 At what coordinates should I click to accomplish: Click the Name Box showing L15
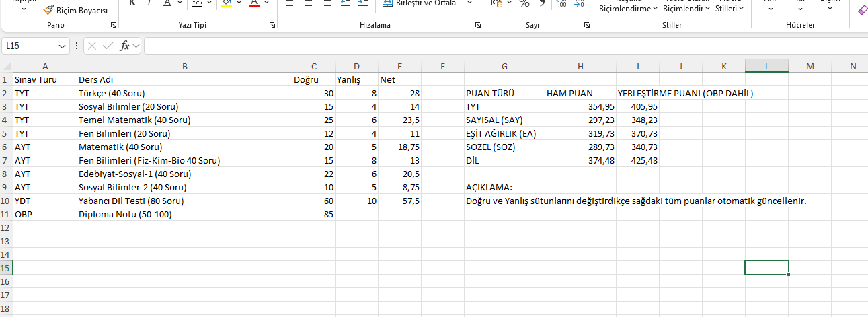pyautogui.click(x=30, y=46)
